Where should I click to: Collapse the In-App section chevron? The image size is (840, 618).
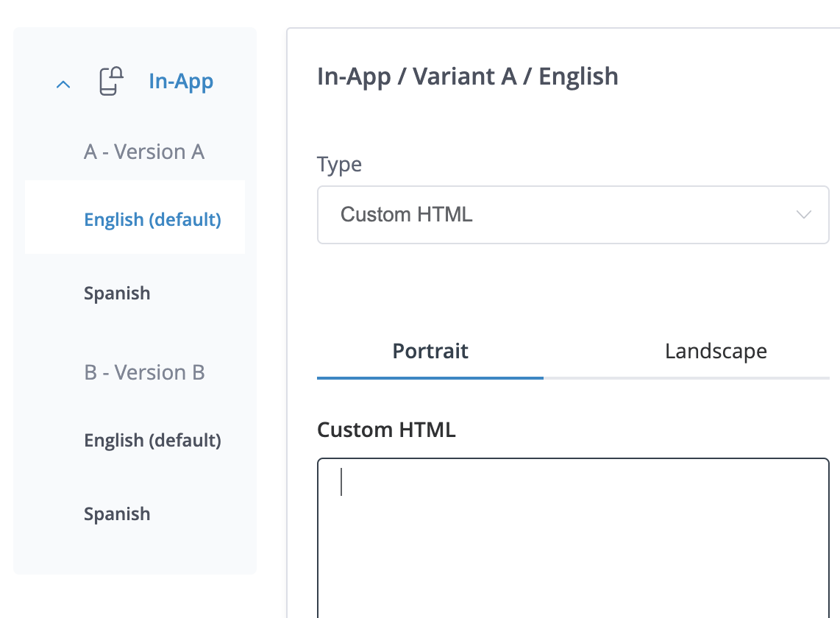63,85
